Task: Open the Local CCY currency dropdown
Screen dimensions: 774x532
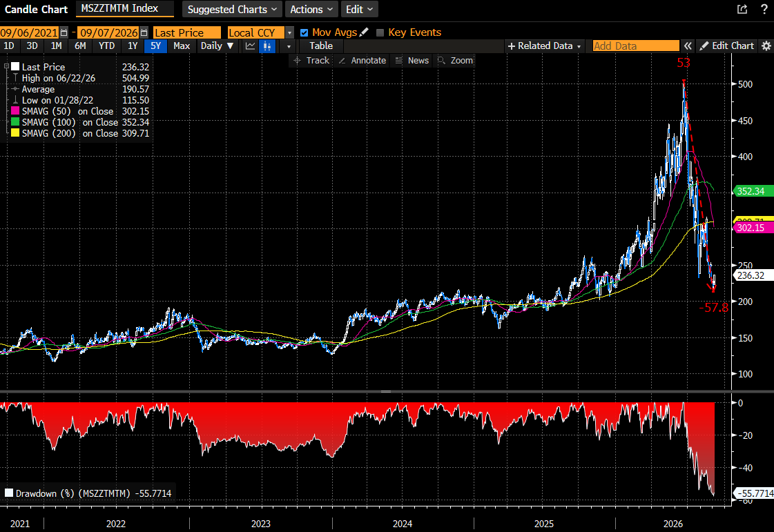Action: (290, 32)
